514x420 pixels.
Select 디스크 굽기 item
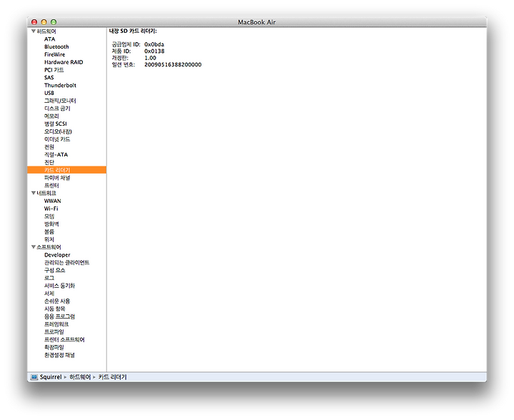(57, 108)
